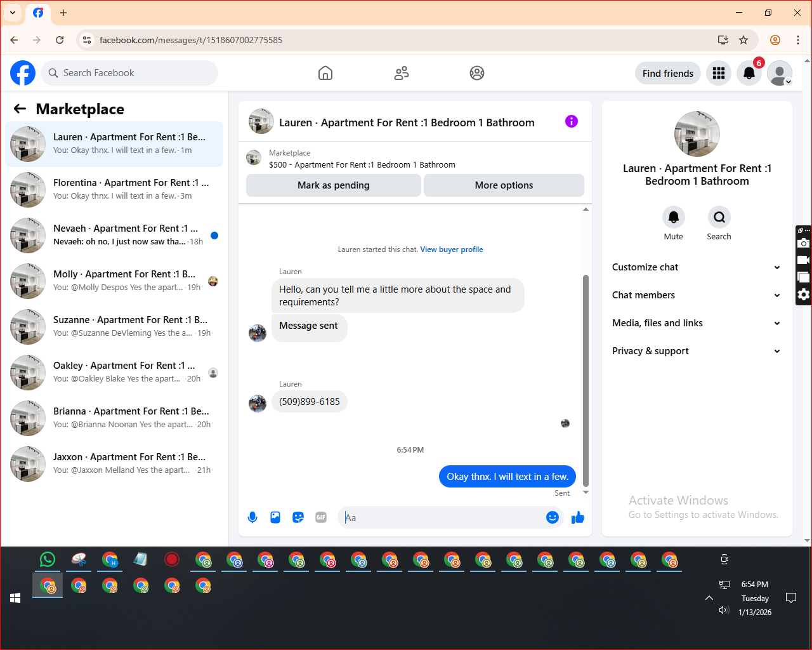Click the red record taskbar icon

pos(172,559)
